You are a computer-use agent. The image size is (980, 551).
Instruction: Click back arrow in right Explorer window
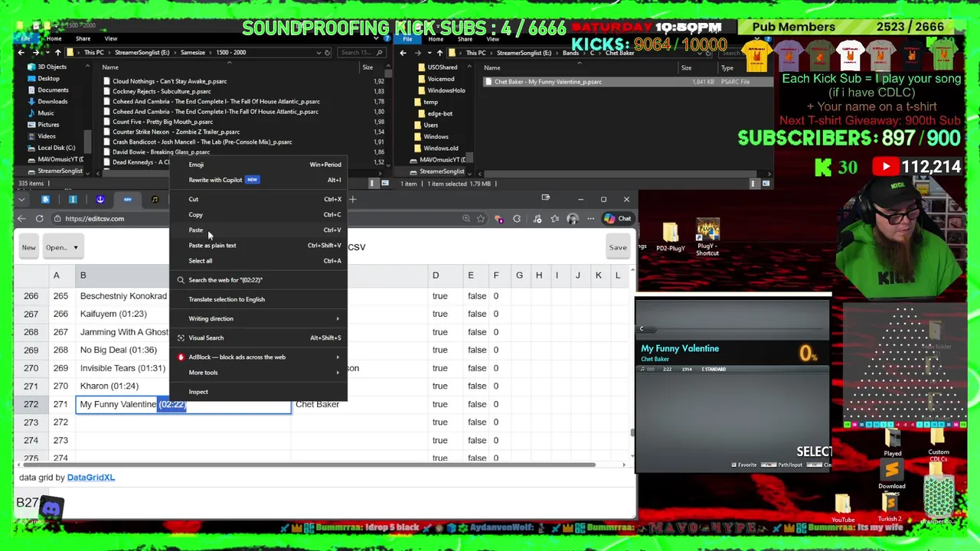[x=403, y=53]
